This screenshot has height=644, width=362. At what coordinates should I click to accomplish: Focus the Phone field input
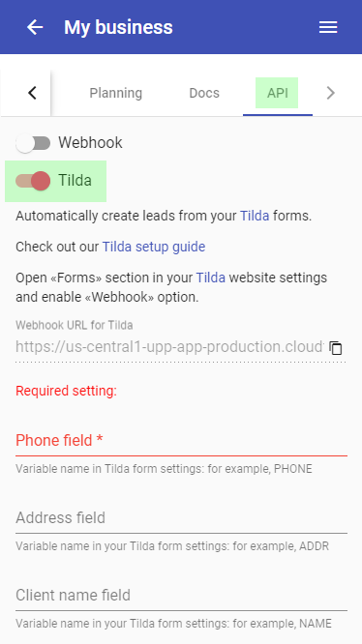point(181,441)
